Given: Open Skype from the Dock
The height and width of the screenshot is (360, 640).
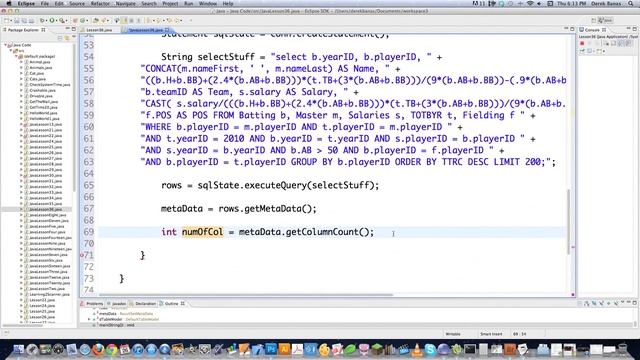Looking at the screenshot, I should (430, 349).
